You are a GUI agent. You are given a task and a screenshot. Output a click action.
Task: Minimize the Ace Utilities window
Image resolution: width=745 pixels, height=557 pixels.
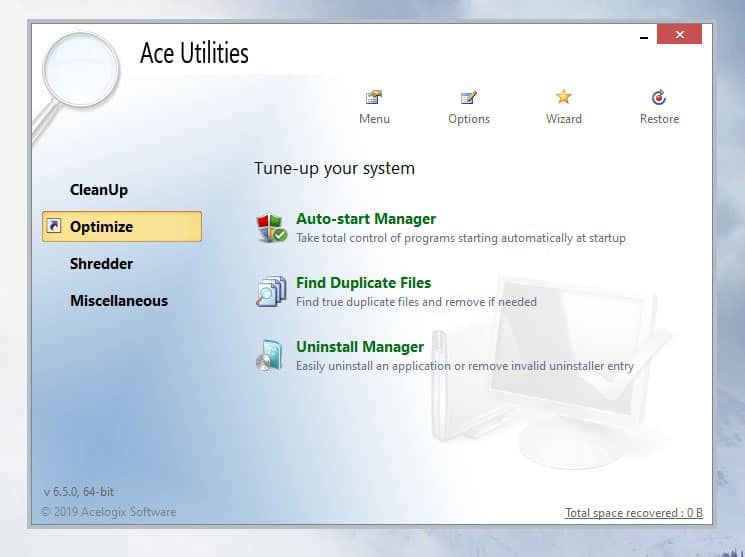pos(644,36)
